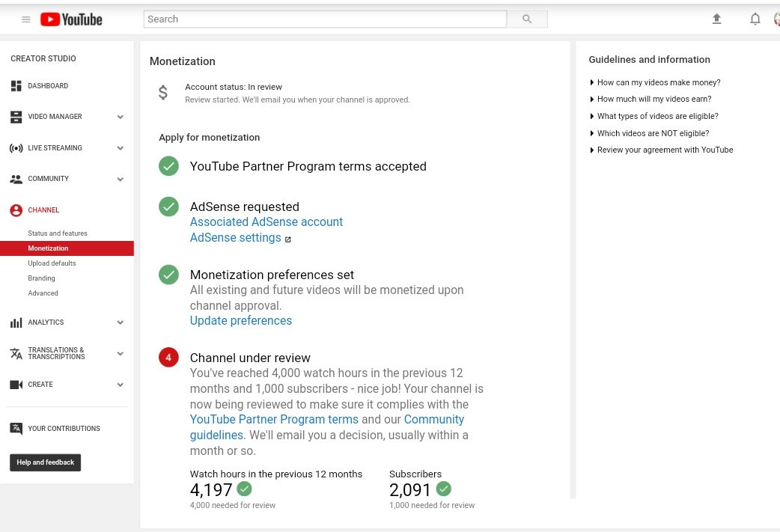The width and height of the screenshot is (780, 532).
Task: Click the Channel person icon
Action: click(x=16, y=210)
